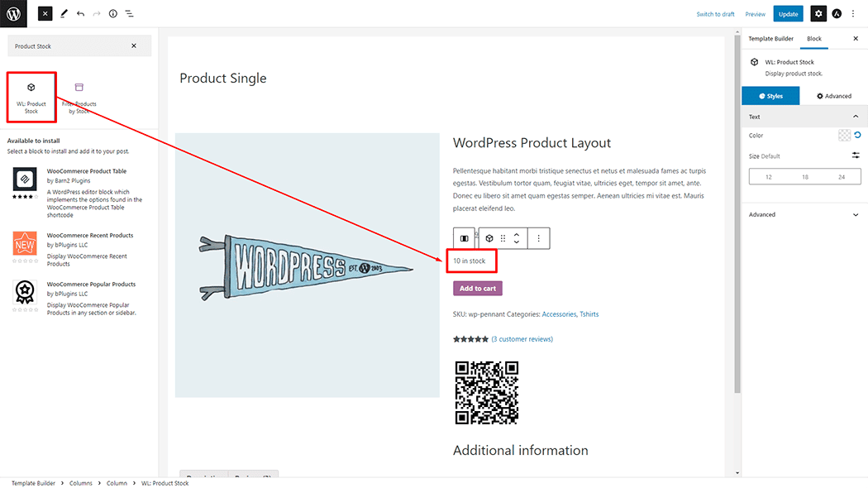
Task: Open the Astra settings icon
Action: pos(837,14)
